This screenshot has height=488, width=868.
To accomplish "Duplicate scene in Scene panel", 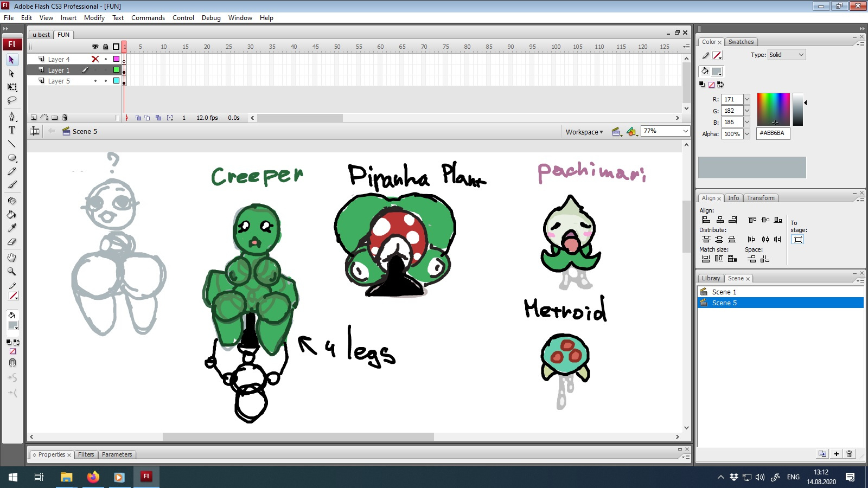I will tap(823, 454).
